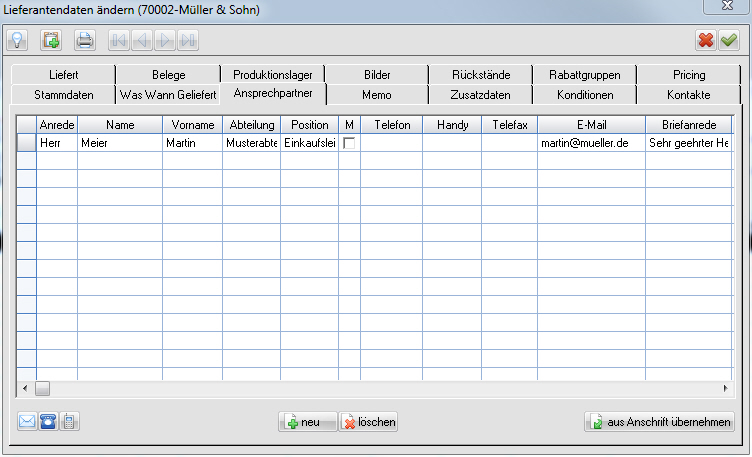Switch to the Stammdaten tab
The height and width of the screenshot is (457, 752).
tap(63, 95)
